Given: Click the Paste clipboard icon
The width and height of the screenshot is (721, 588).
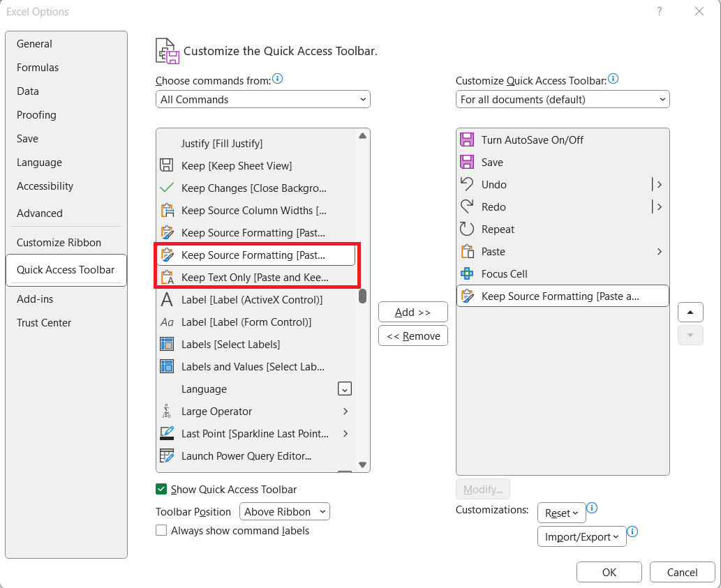Looking at the screenshot, I should (467, 251).
